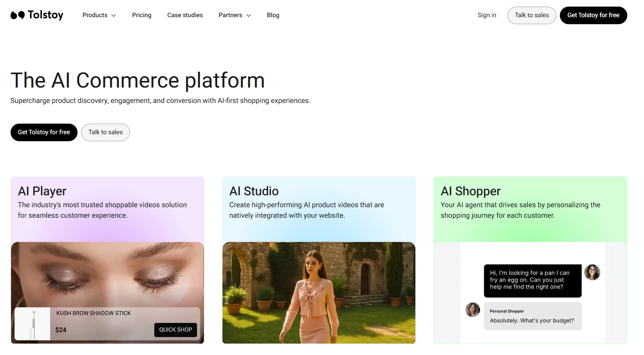
Task: Go to Case studies
Action: [185, 15]
